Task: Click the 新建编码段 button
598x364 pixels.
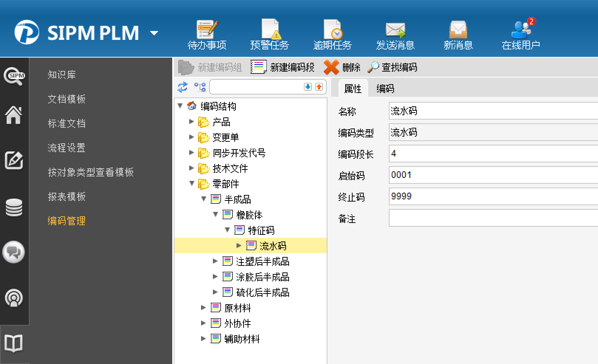Action: [x=283, y=67]
